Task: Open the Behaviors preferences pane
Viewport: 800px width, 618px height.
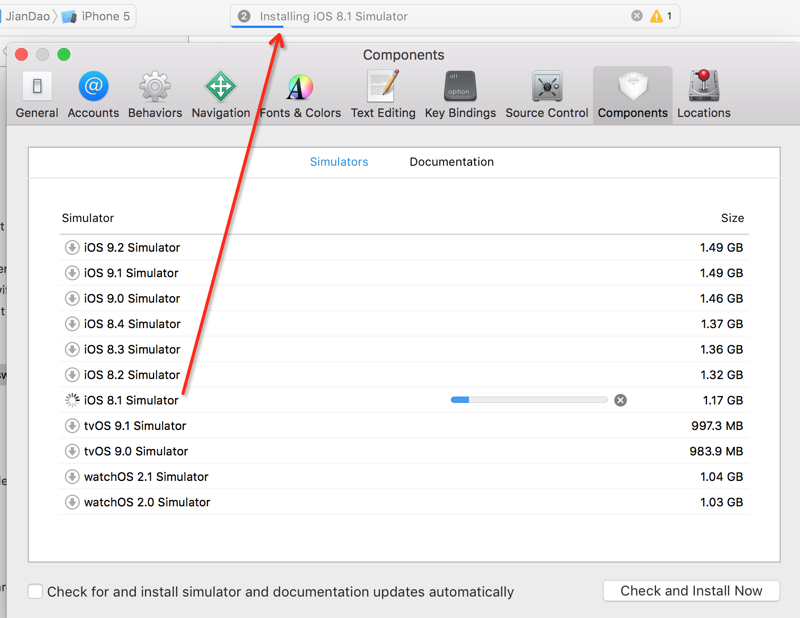Action: pos(155,95)
